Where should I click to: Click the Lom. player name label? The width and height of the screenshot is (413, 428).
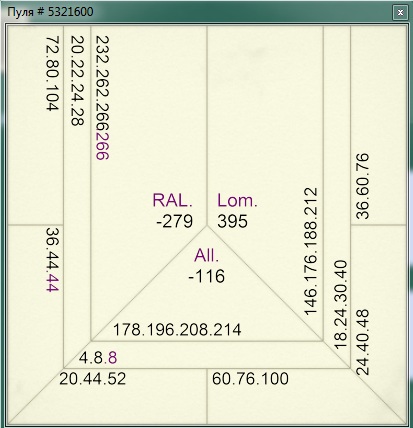click(237, 200)
